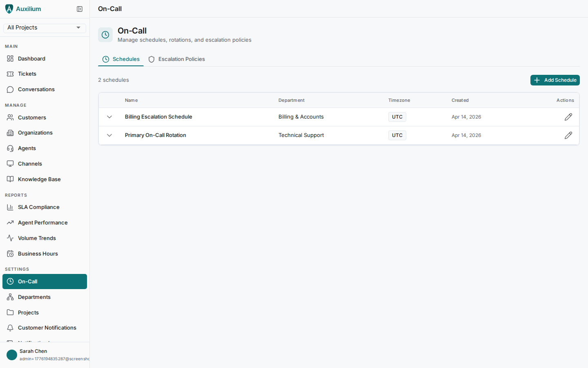The width and height of the screenshot is (588, 368).
Task: Click the Add Schedule button
Action: point(555,80)
